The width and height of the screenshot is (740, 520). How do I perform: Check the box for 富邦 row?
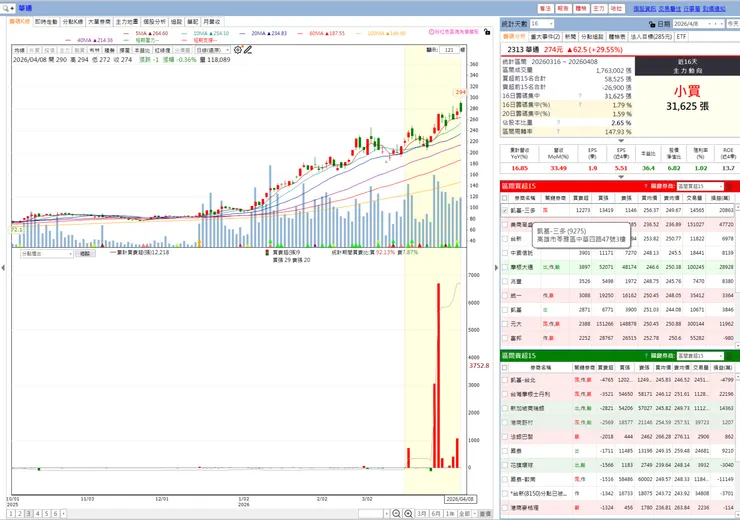505,338
